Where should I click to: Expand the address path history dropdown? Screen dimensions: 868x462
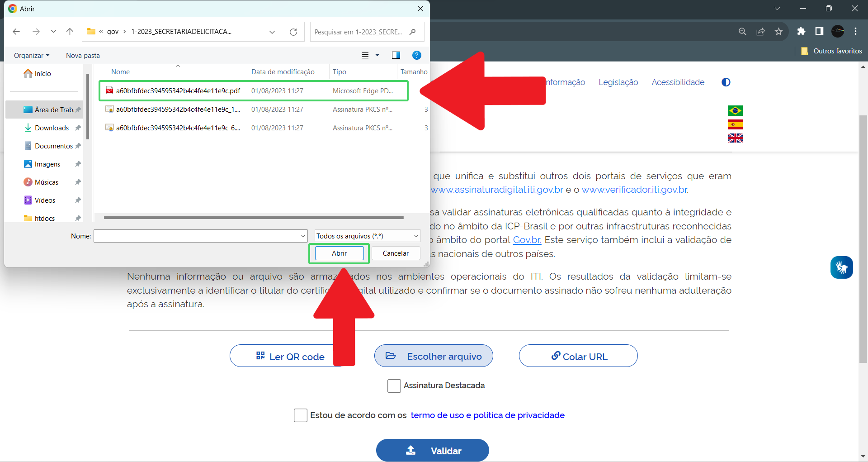point(272,32)
